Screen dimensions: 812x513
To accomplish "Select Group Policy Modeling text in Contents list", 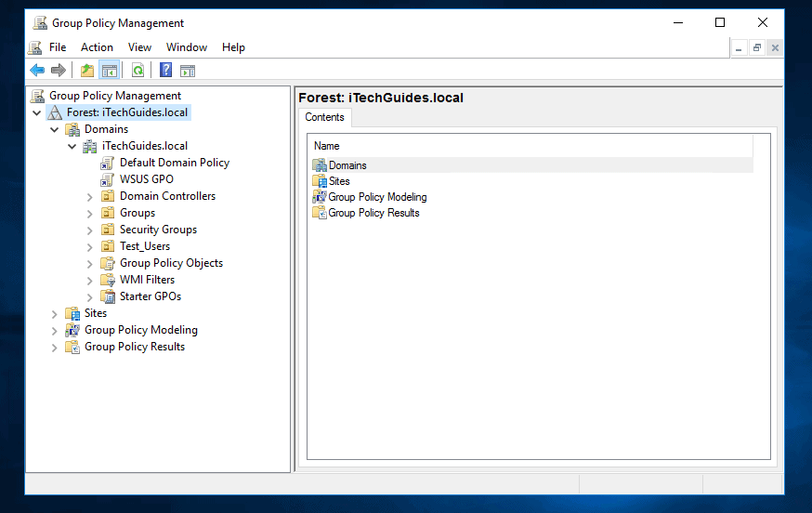I will pyautogui.click(x=377, y=197).
